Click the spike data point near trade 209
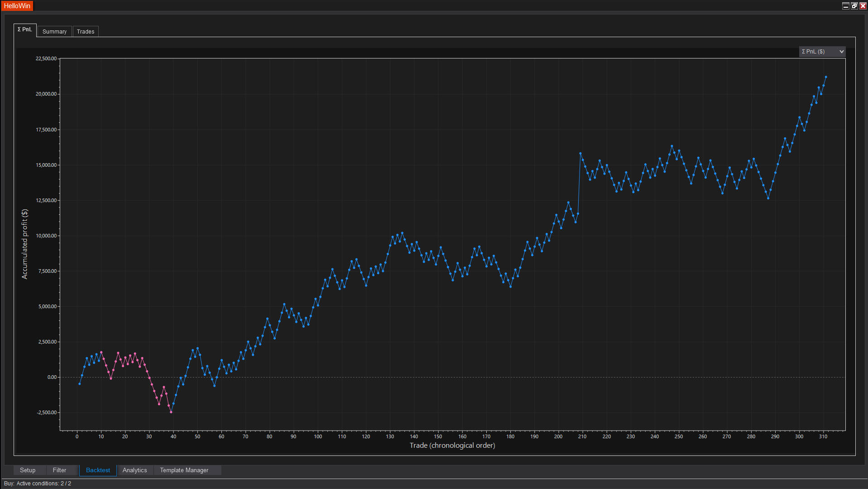Screen dimensions: 868x489 click(x=580, y=154)
